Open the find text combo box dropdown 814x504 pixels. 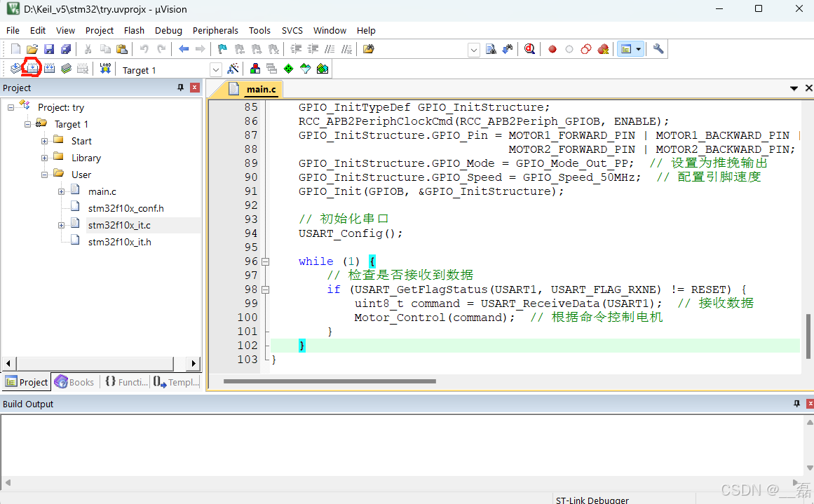tap(473, 50)
